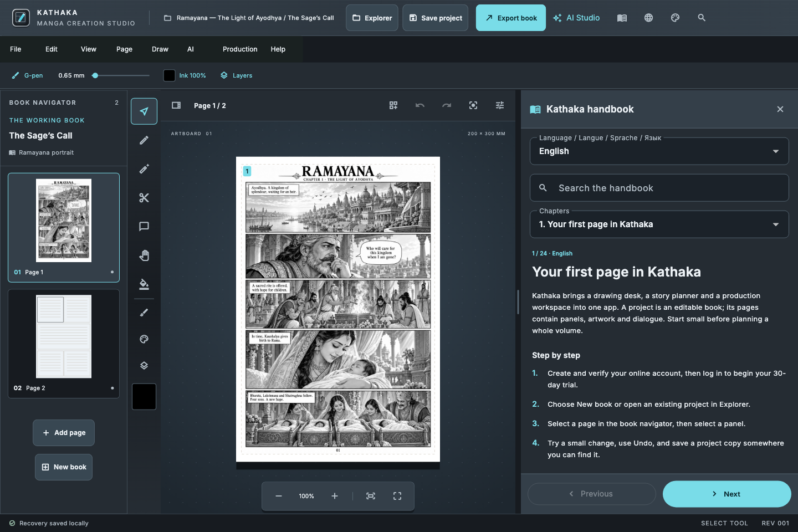The image size is (798, 532).
Task: Click the Export book button
Action: pyautogui.click(x=511, y=18)
